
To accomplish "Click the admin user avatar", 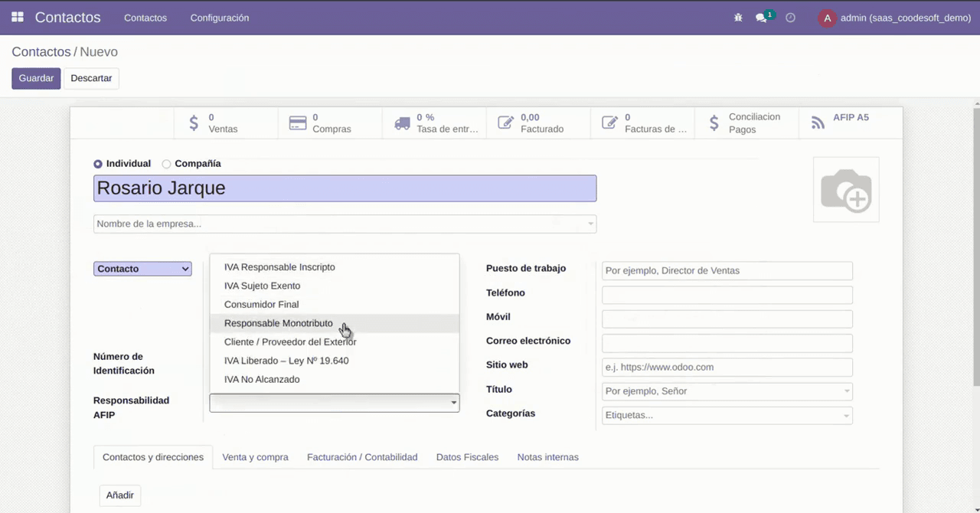I will pyautogui.click(x=827, y=18).
